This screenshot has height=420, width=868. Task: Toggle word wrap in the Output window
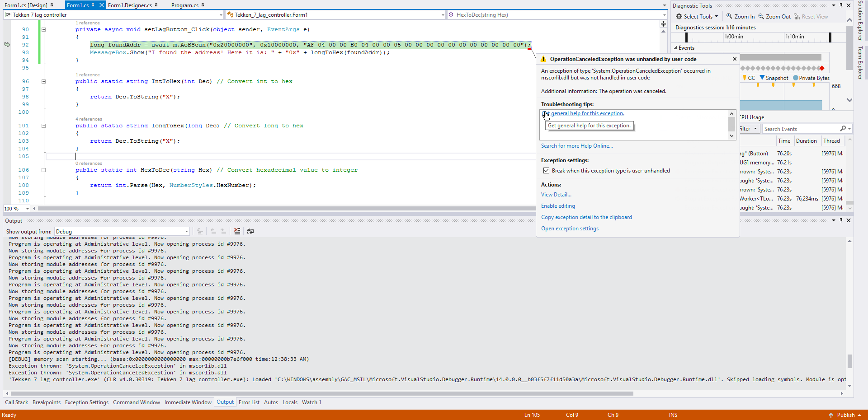[x=250, y=231]
